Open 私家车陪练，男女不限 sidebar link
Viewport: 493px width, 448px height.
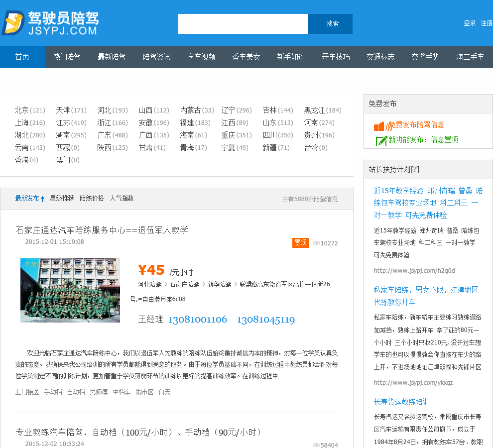426,296
